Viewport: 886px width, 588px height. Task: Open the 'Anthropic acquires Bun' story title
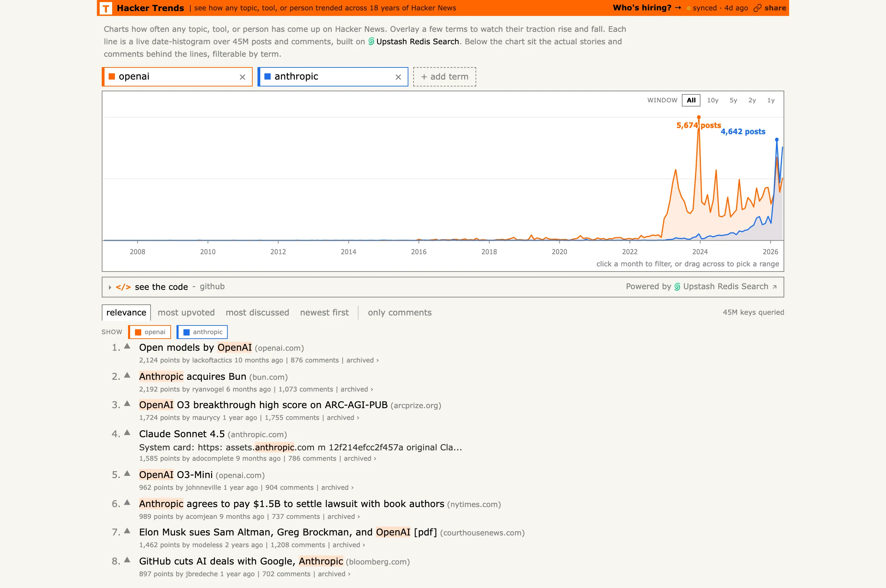(x=192, y=377)
